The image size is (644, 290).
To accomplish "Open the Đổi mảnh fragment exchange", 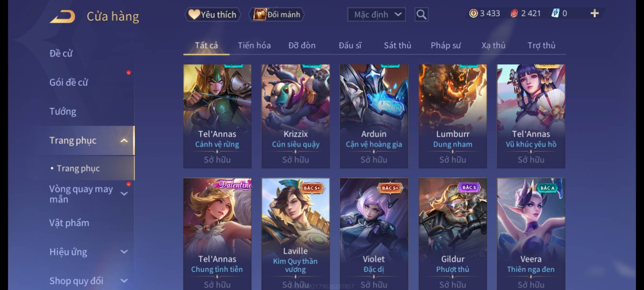I will point(277,15).
